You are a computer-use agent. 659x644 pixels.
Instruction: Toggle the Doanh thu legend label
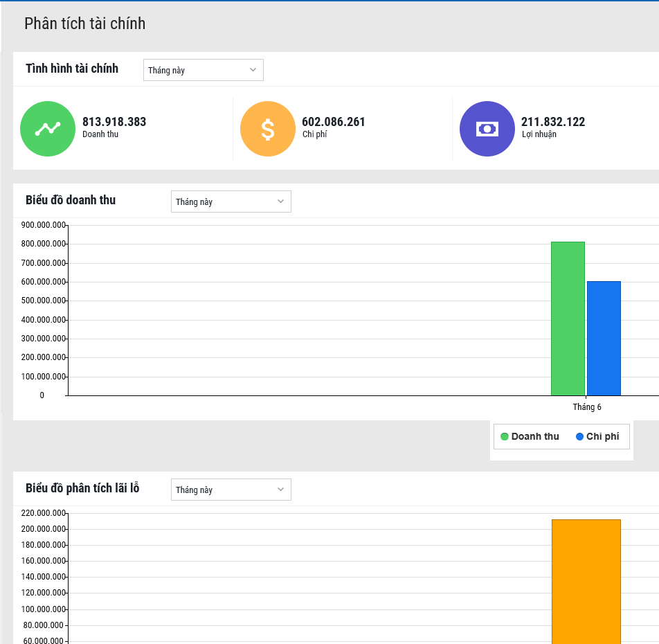(535, 436)
